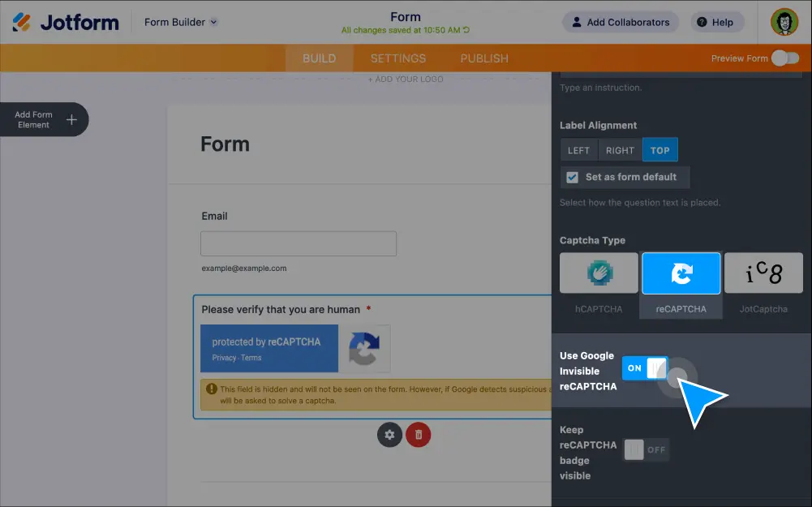Uncheck Set as form default checkbox

click(573, 177)
